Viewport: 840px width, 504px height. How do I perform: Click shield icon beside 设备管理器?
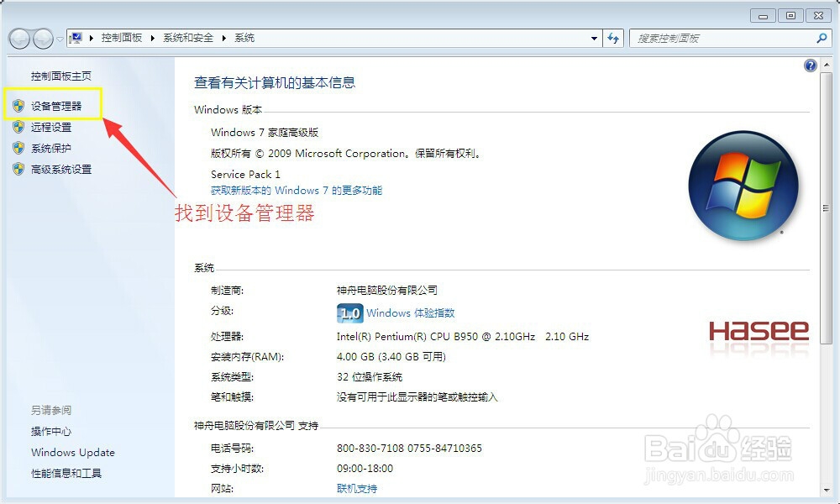tap(18, 106)
